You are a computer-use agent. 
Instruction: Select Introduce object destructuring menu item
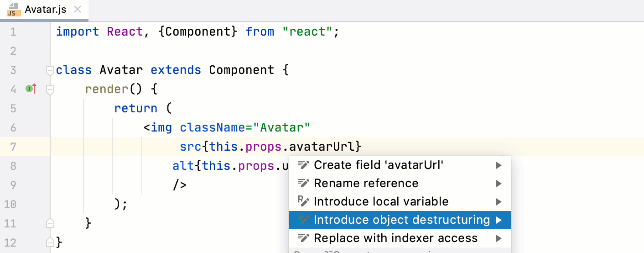coord(401,220)
